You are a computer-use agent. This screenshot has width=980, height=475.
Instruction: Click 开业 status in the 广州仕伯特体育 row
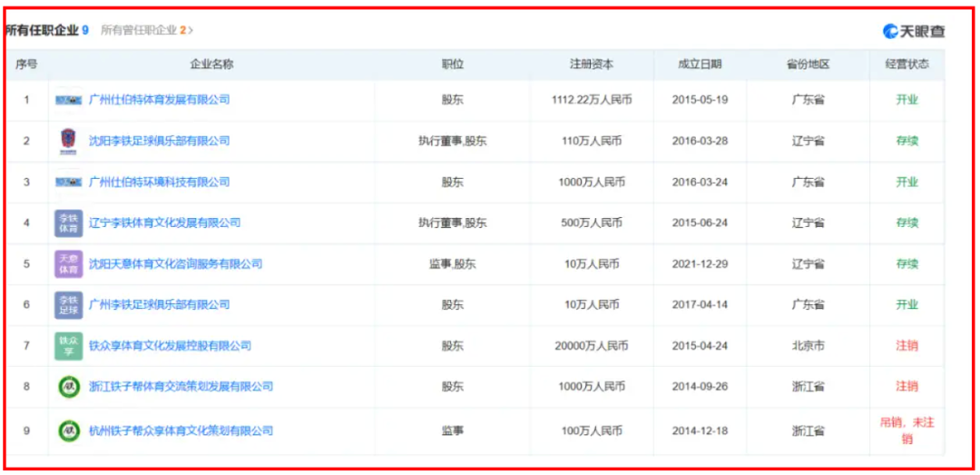[x=906, y=100]
